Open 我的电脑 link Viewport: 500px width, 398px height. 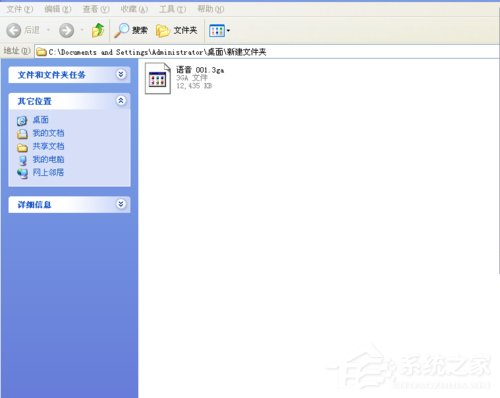tap(48, 159)
